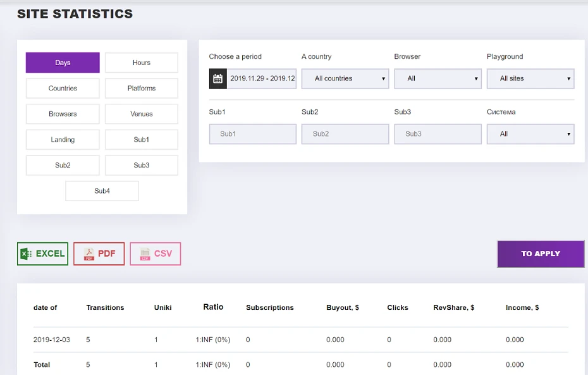Click the Buyout, $ column header
The image size is (588, 375).
click(343, 307)
